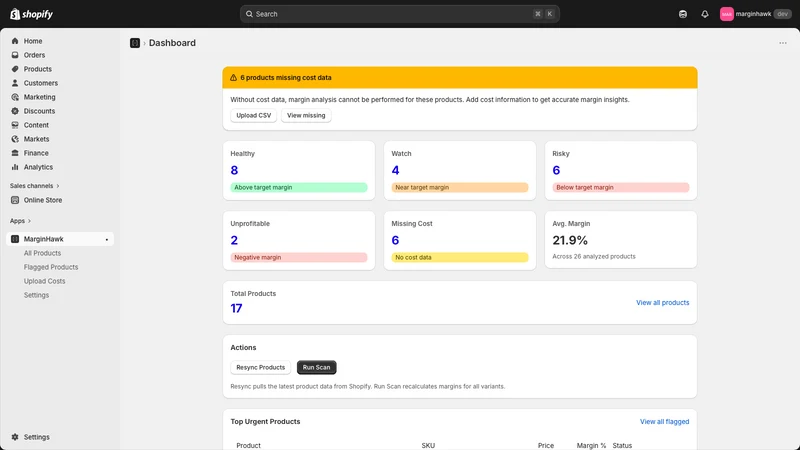
Task: Click the Near target margin badge
Action: pos(460,187)
